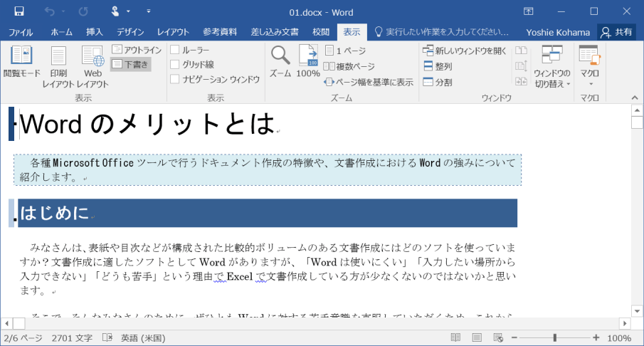Viewport: 644px width, 346px height.
Task: Click the synchronous scrolling icon
Action: click(521, 65)
